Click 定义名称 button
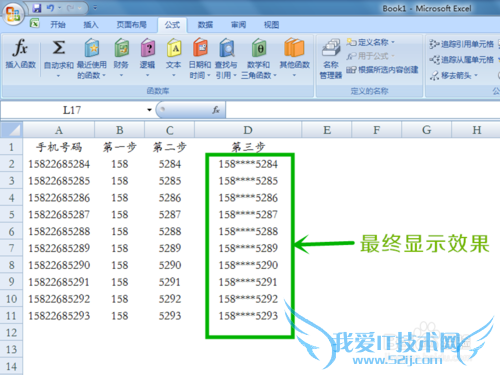The height and width of the screenshot is (375, 500). tap(367, 42)
